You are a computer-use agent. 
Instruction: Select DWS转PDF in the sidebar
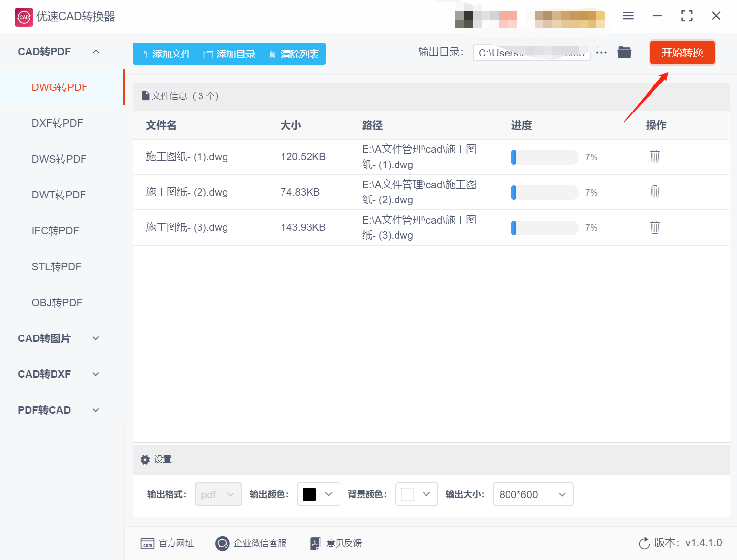59,159
